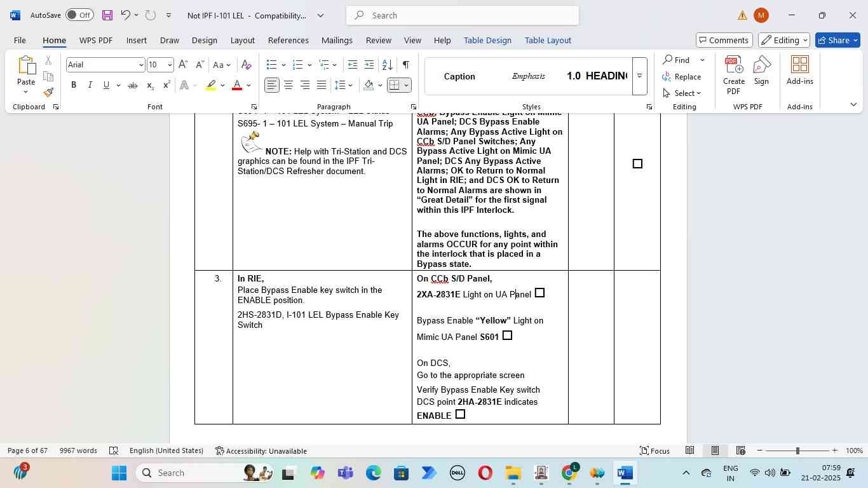Viewport: 868px width, 488px height.
Task: Click Create PDF icon
Action: pos(734,75)
